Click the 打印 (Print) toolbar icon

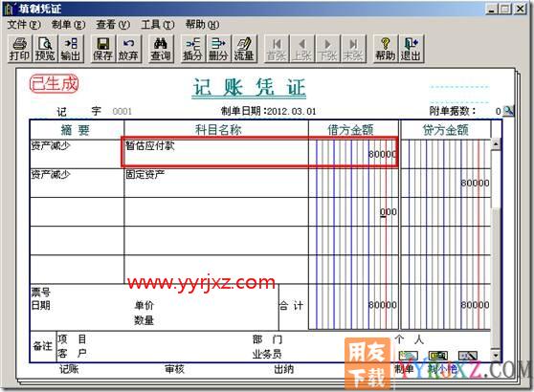click(19, 49)
